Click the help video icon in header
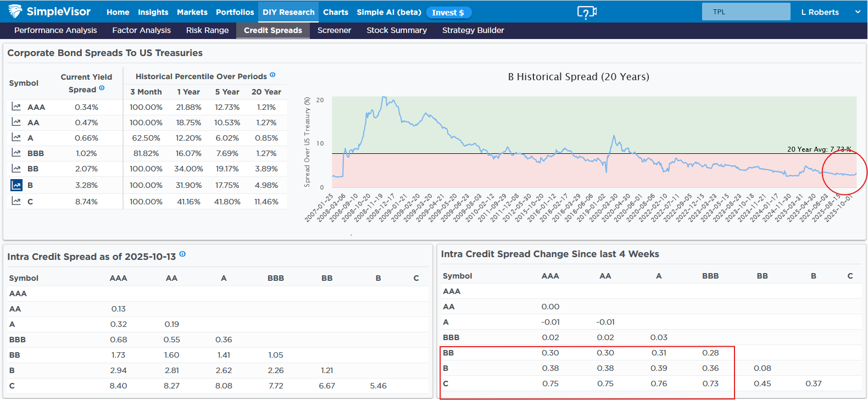 586,12
